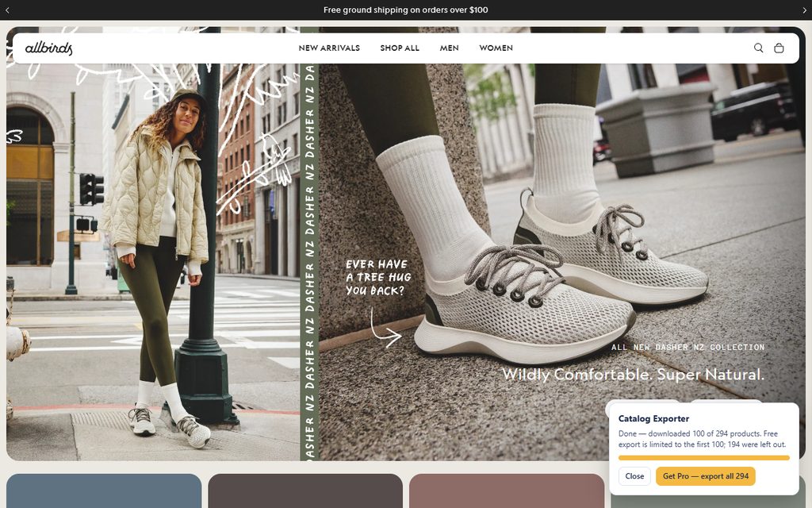Screen dimensions: 812x508
Task: Click the 'Ever have a tree hug you back?' text
Action: coord(378,277)
